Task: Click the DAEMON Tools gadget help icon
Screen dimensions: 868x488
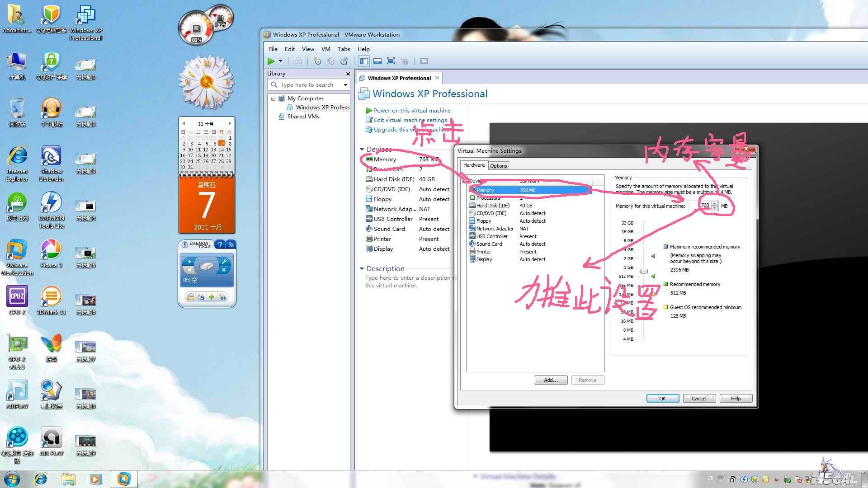Action: pos(220,244)
